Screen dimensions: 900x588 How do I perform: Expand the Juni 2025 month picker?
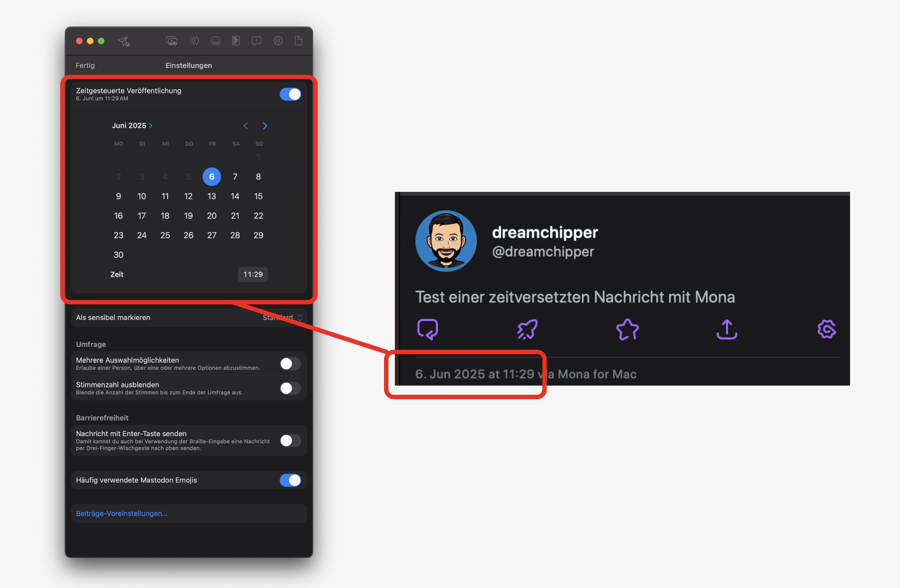point(132,126)
